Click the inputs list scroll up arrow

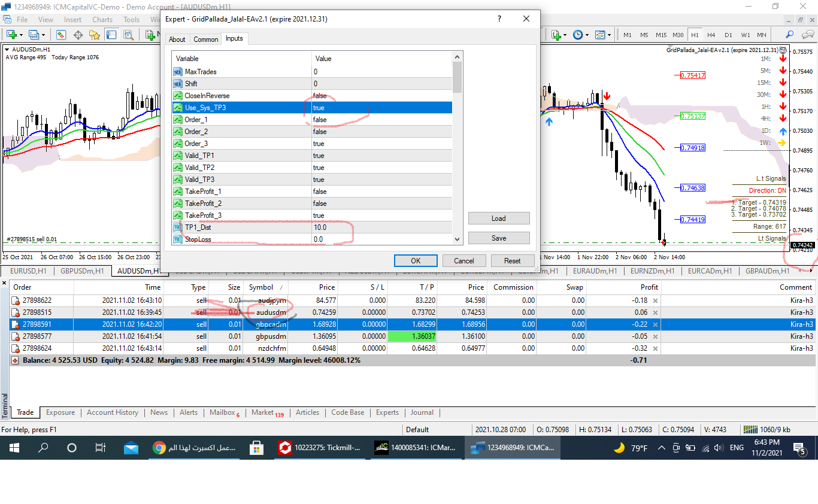(x=458, y=57)
